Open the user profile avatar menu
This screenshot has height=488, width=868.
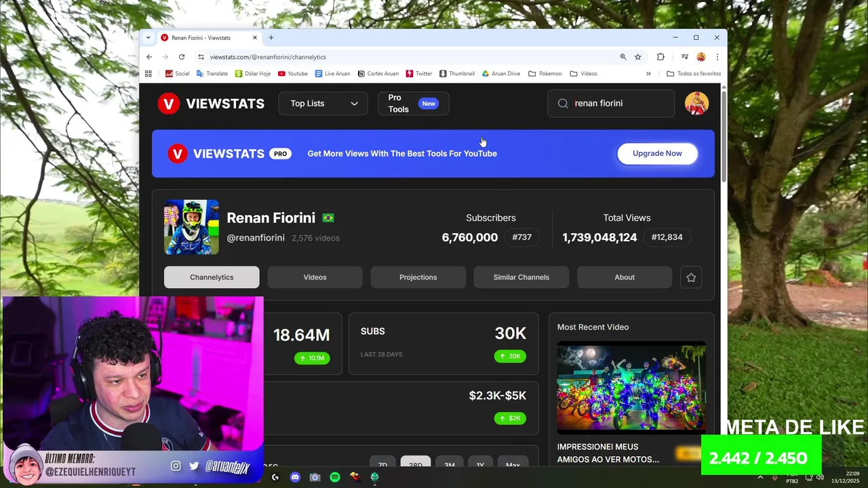696,104
